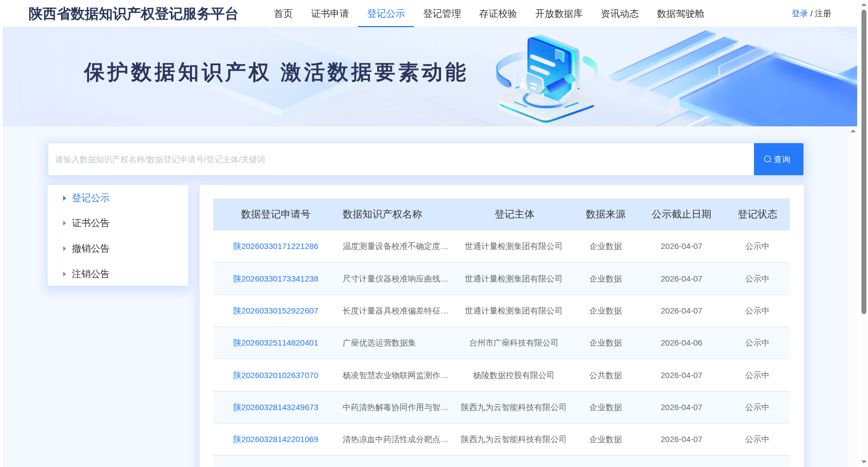Viewport: 868px width, 467px height.
Task: Open application number 陕20260330152922607
Action: coord(276,311)
